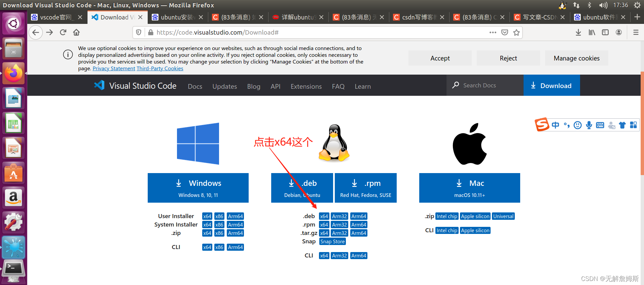Toggle Sogou punctuation mode
Screen dimensions: 644x285
567,125
